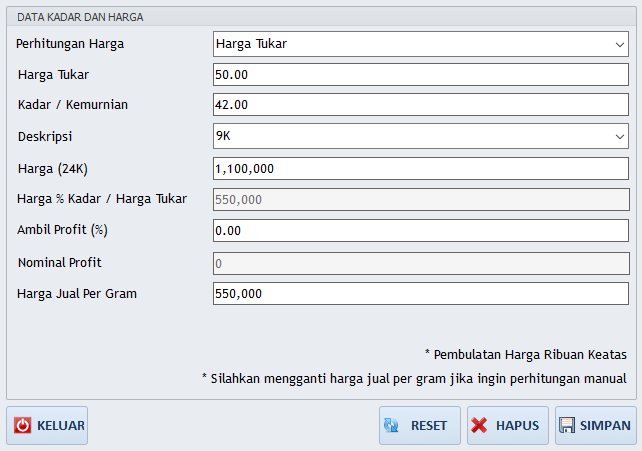Click the DATA KADAR DAN HARGA header
This screenshot has height=451, width=642.
[80, 17]
